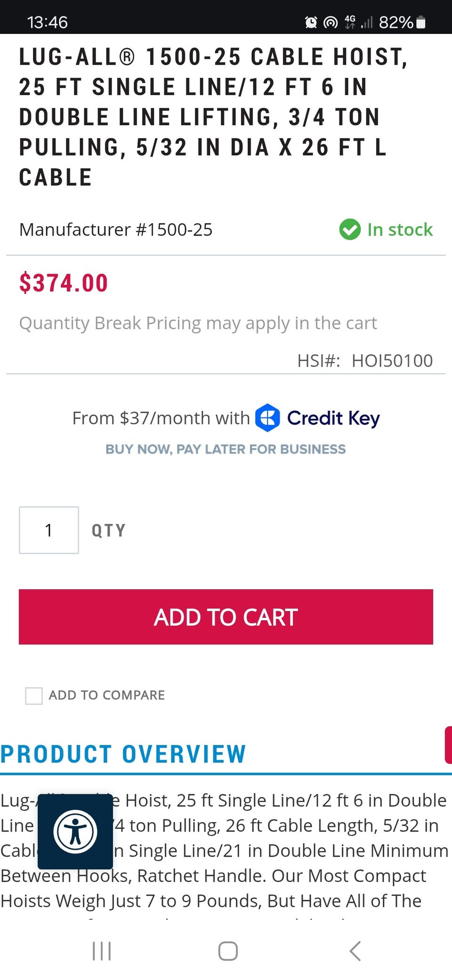Tap the Lug-All 1500-25 product title
The height and width of the screenshot is (980, 452).
pyautogui.click(x=213, y=117)
